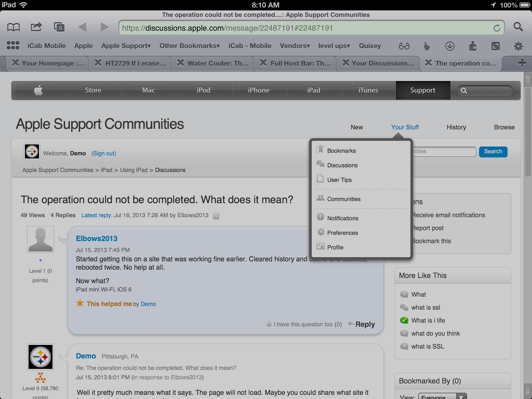The image size is (532, 399).
Task: Open the speed dial grid icon
Action: [12, 45]
